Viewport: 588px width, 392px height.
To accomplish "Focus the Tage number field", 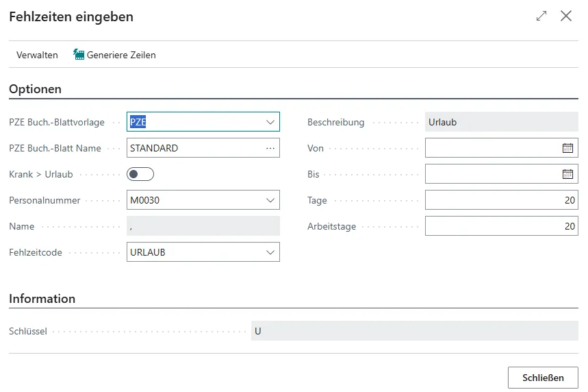I will point(500,200).
